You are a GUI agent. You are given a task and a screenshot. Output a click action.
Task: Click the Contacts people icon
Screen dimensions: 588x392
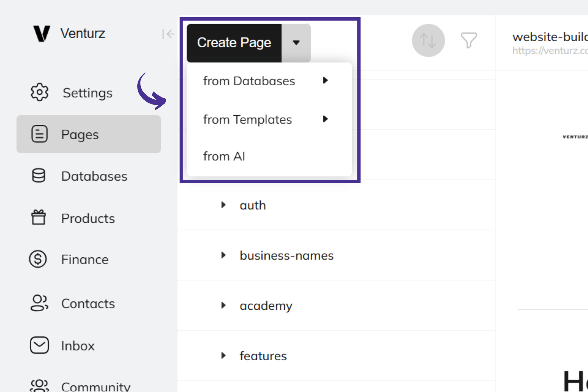click(39, 303)
